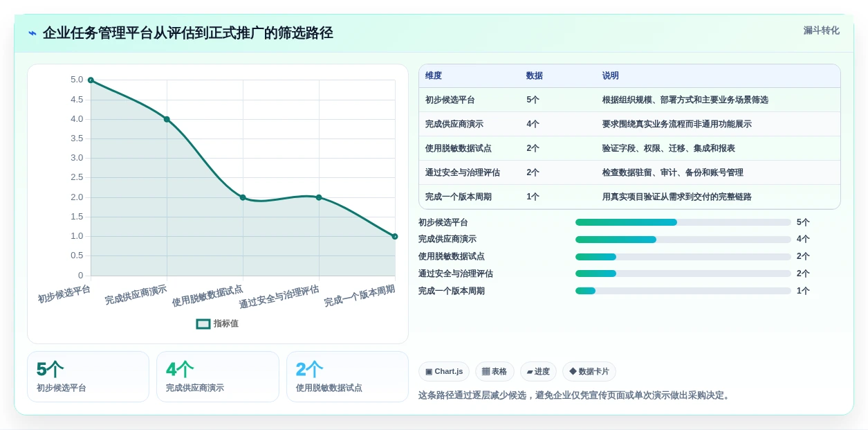Click the chart point for 通过安全与治理评估
Viewport: 868px width, 430px height.
coord(319,197)
